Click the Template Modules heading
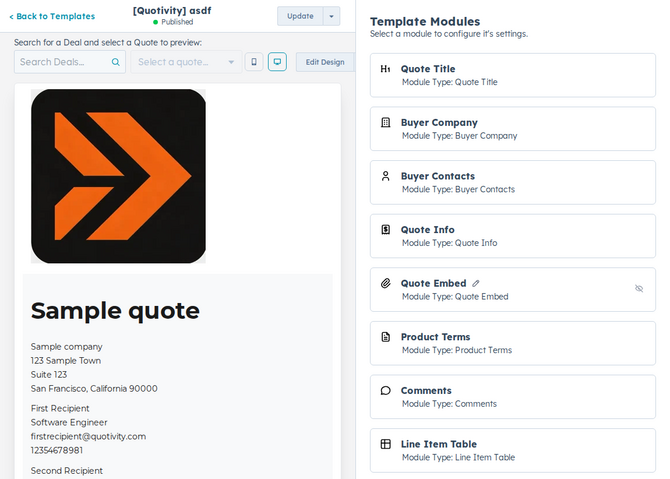 pyautogui.click(x=425, y=21)
